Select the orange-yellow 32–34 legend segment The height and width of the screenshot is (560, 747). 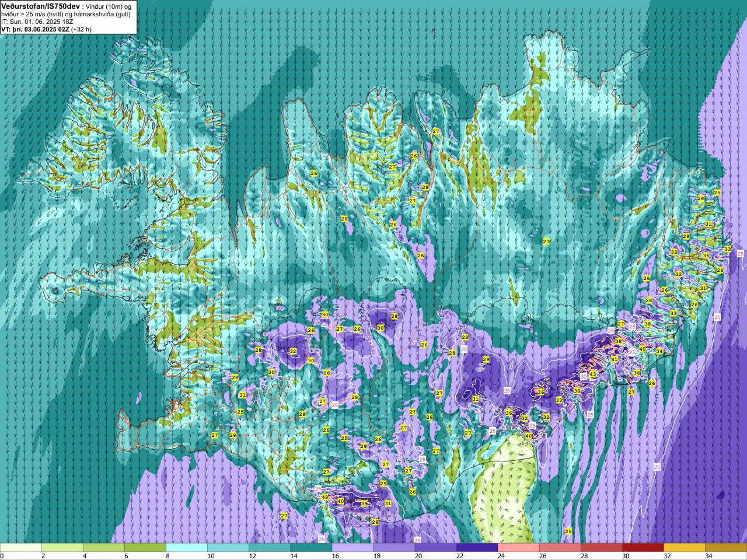684,548
